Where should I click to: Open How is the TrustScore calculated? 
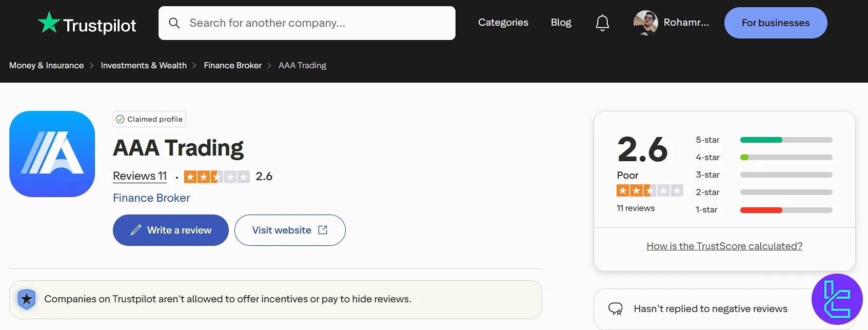(724, 246)
